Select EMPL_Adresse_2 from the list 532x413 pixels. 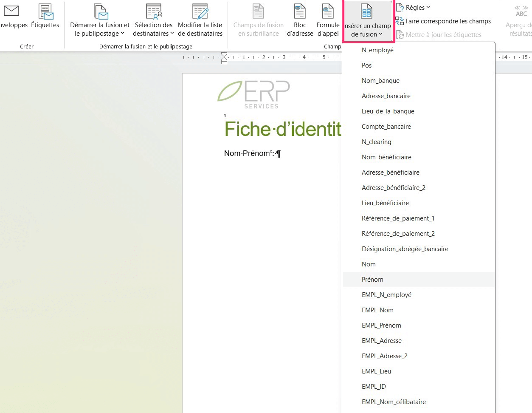[x=384, y=356]
